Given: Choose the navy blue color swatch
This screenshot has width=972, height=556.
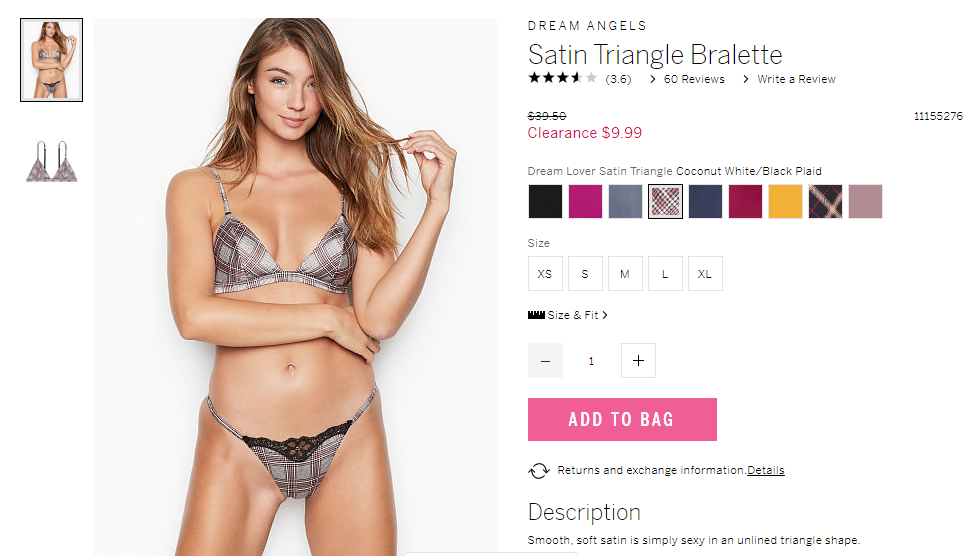Looking at the screenshot, I should click(x=705, y=201).
